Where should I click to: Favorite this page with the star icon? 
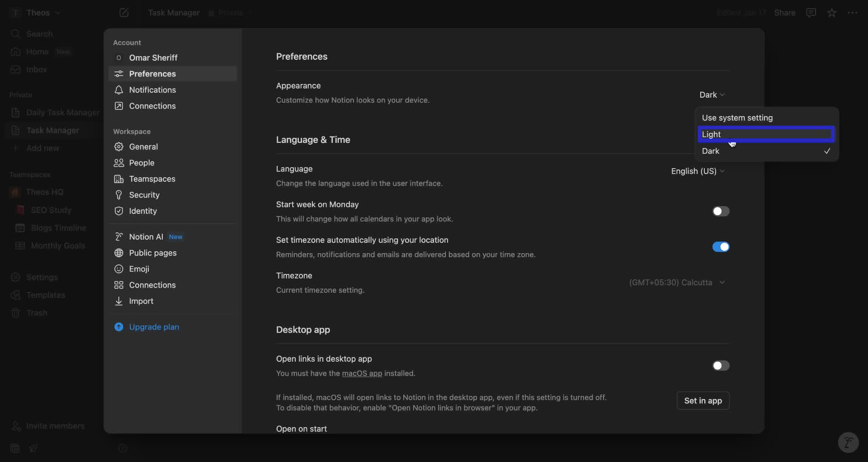[x=832, y=12]
